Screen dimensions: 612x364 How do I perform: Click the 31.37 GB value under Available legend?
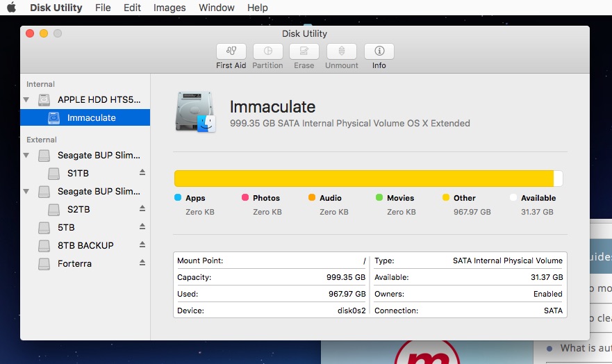(537, 212)
